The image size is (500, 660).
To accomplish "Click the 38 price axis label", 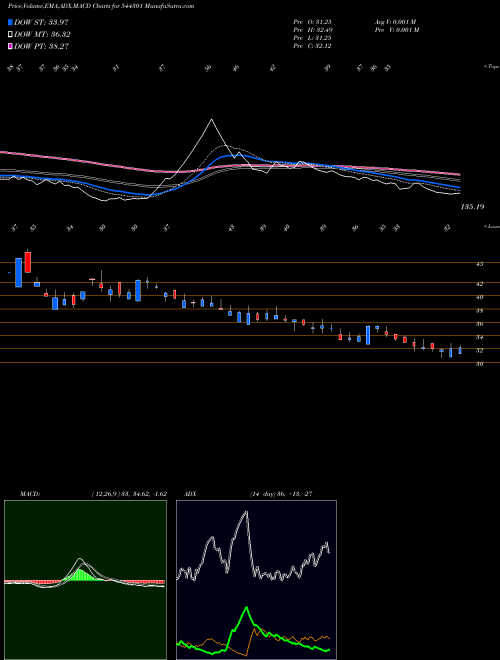I will pyautogui.click(x=479, y=311).
